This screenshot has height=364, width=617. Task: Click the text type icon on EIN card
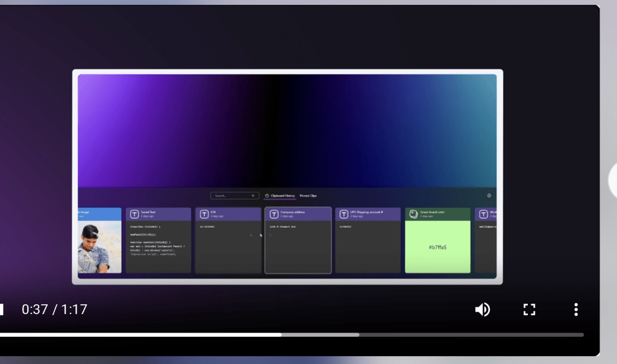(204, 214)
